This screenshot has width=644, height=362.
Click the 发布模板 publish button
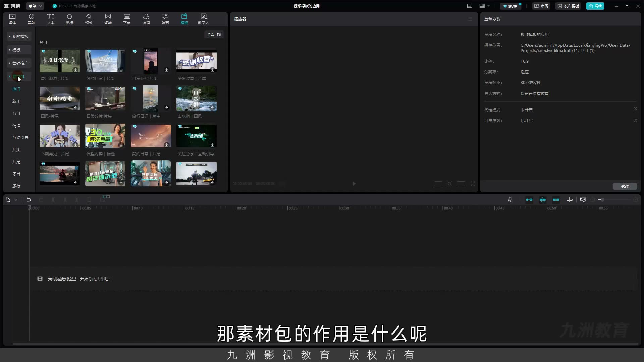click(x=569, y=6)
